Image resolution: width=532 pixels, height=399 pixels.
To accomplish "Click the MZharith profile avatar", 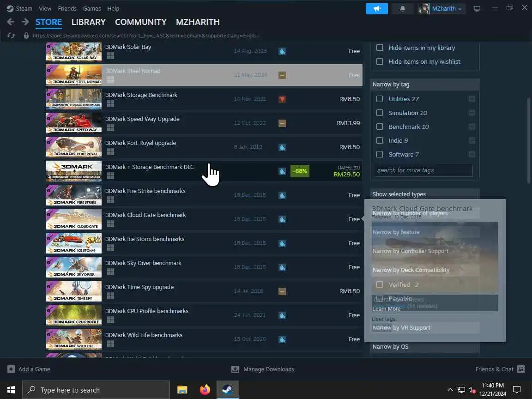I will pos(423,8).
